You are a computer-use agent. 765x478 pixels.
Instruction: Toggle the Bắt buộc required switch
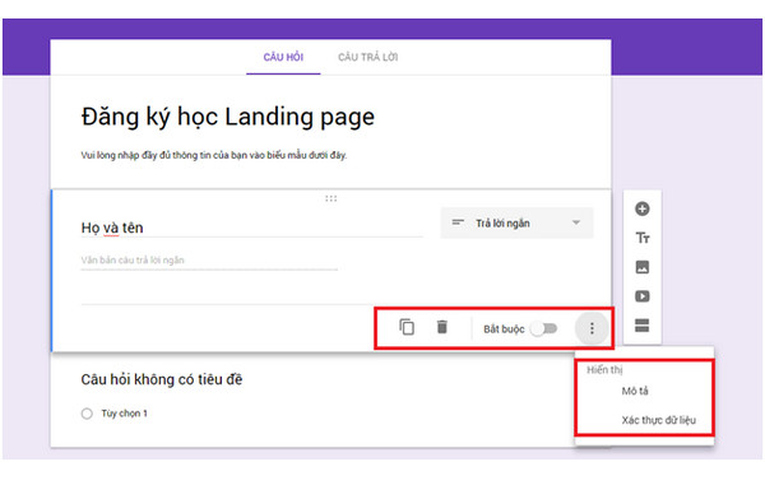coord(544,329)
